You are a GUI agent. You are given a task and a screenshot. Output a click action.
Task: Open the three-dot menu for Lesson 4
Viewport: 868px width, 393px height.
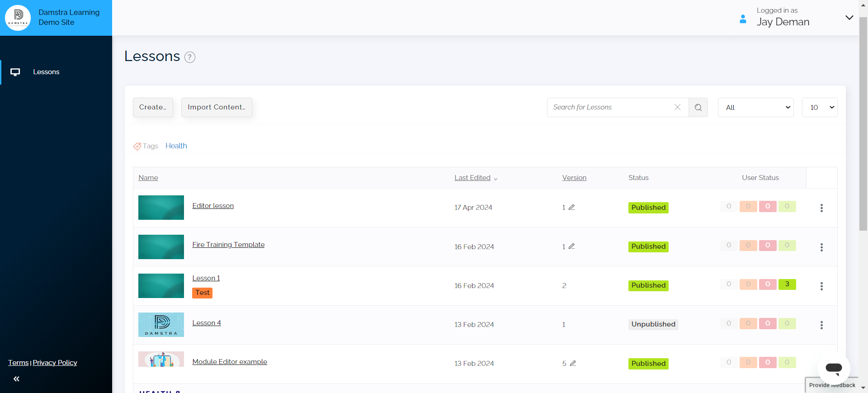point(822,325)
